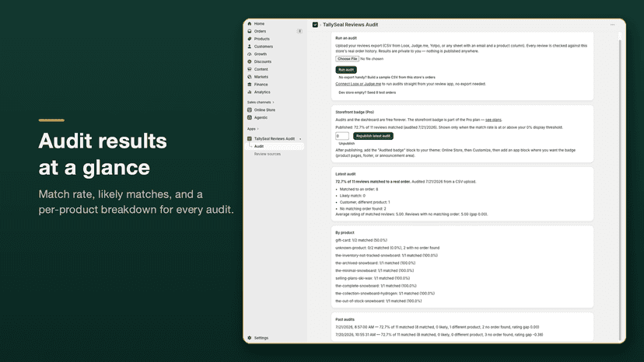
Task: Click the TallySeal logo in page header
Action: coord(315,25)
